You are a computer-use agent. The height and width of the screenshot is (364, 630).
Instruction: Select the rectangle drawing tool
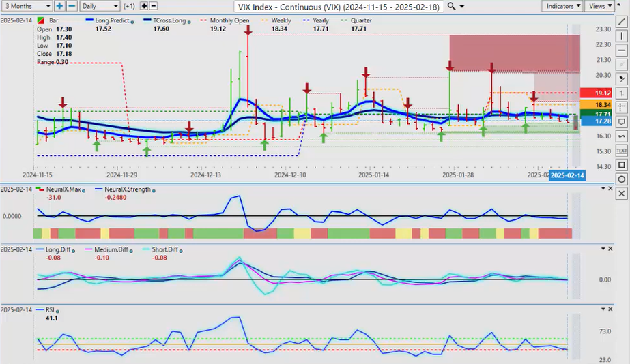[622, 165]
